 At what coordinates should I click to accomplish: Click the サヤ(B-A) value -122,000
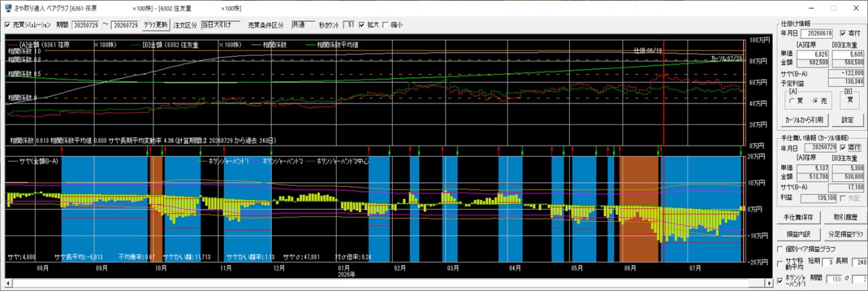point(847,72)
